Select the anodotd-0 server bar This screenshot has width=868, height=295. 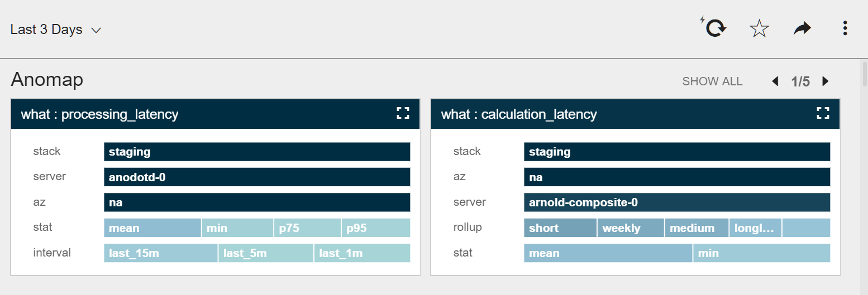(x=257, y=177)
